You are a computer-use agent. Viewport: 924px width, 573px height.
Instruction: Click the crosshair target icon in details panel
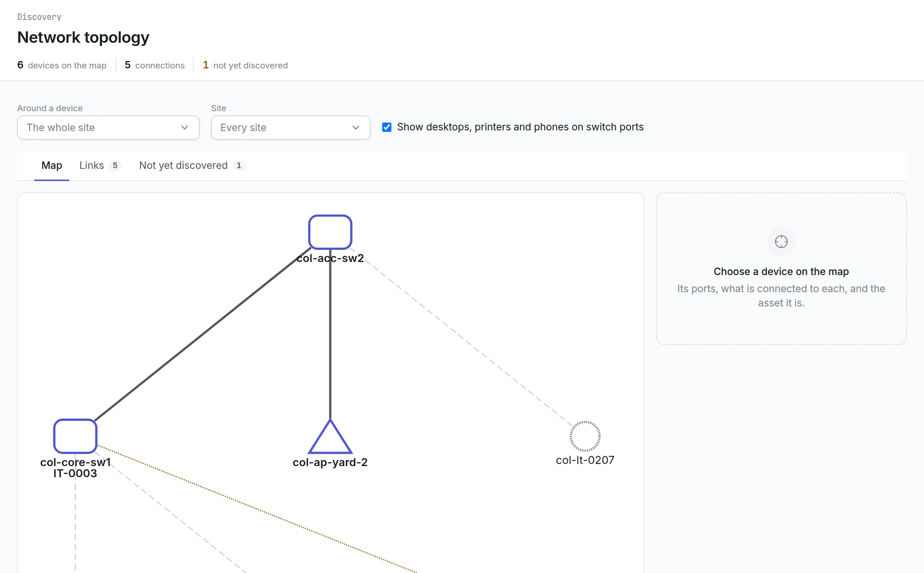pos(781,241)
